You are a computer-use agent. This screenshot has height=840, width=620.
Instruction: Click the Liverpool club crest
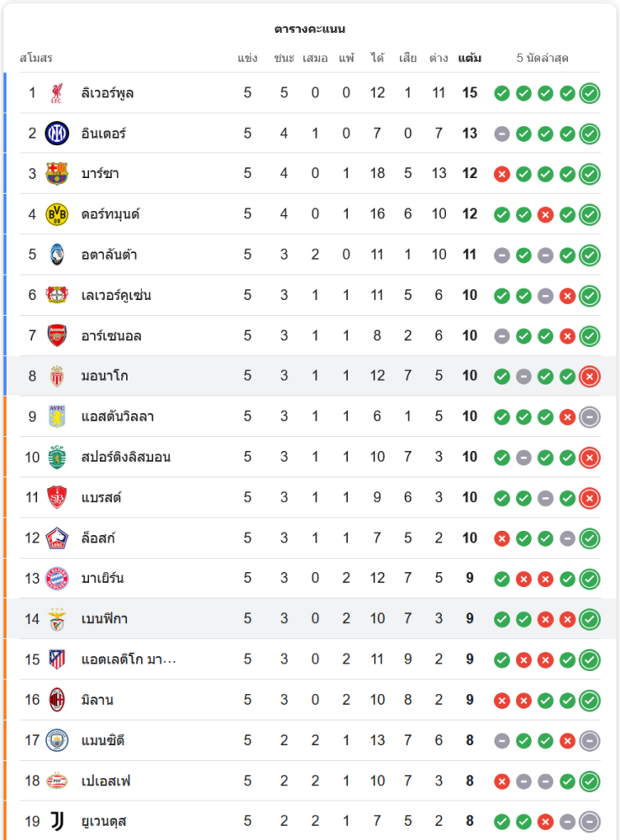coord(56,92)
